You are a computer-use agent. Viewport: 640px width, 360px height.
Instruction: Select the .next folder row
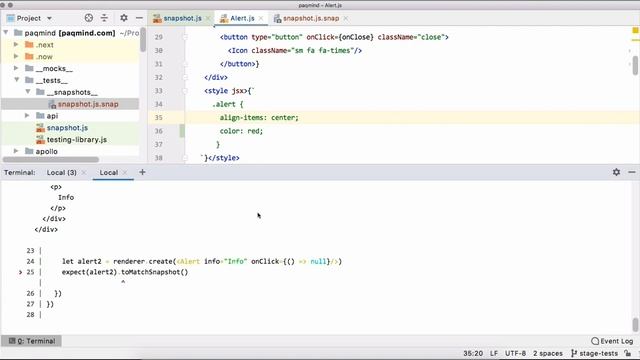point(70,44)
